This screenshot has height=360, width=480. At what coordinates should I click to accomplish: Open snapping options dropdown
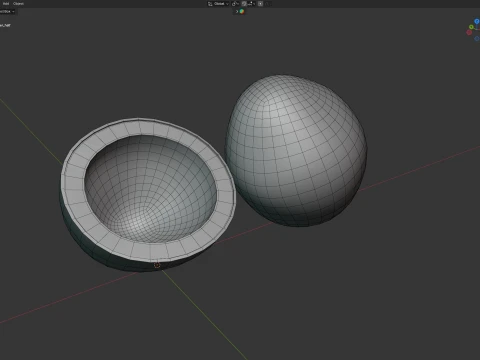(x=252, y=4)
